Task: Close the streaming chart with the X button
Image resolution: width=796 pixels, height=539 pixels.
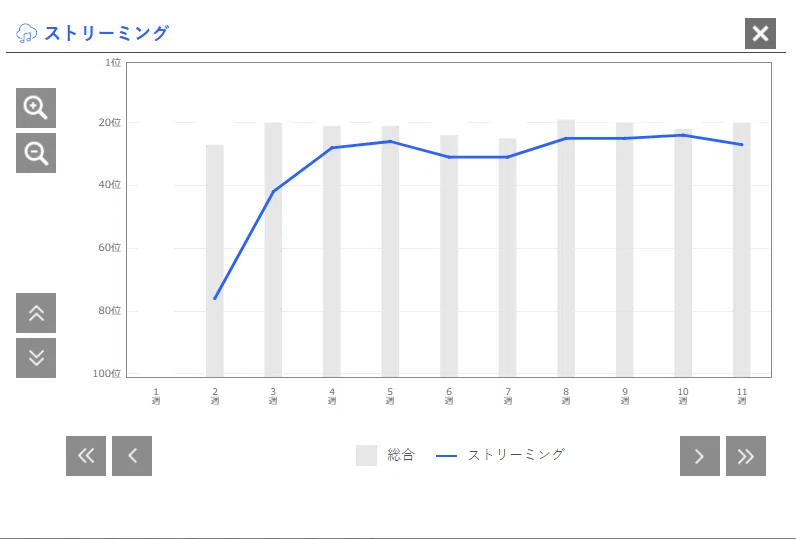Action: pyautogui.click(x=760, y=33)
